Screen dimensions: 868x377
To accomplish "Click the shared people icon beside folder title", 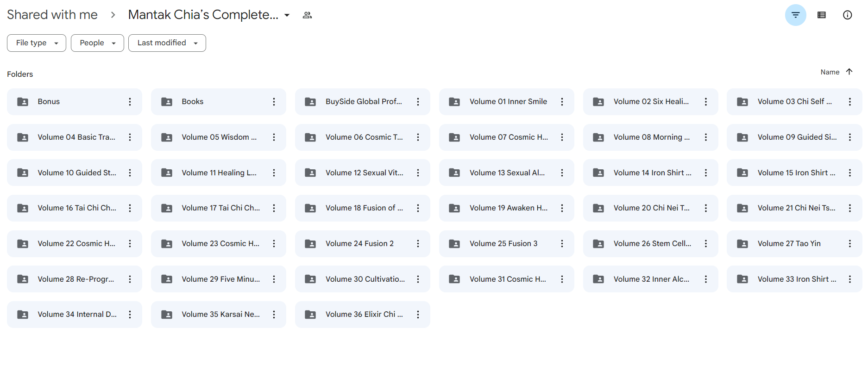I will 307,15.
